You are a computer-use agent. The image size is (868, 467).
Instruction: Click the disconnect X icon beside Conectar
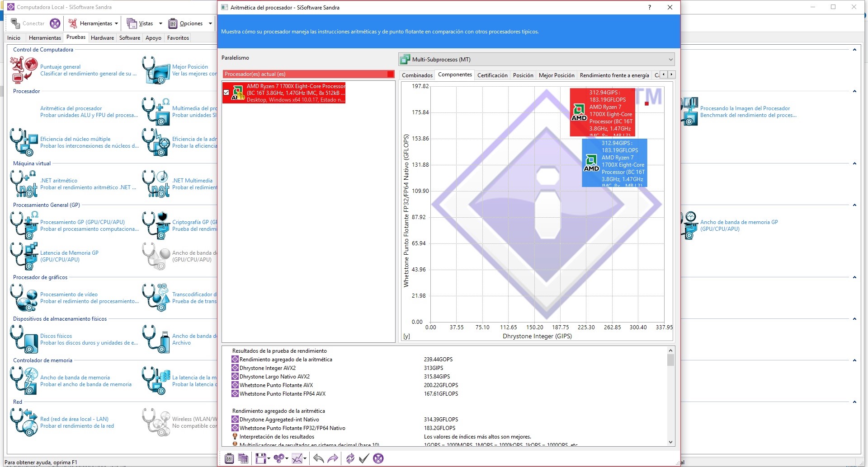(55, 23)
